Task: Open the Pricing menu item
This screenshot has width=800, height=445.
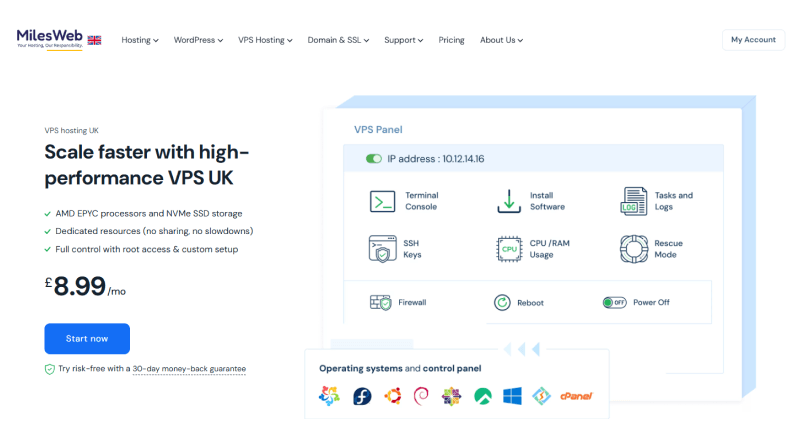Action: [x=452, y=40]
